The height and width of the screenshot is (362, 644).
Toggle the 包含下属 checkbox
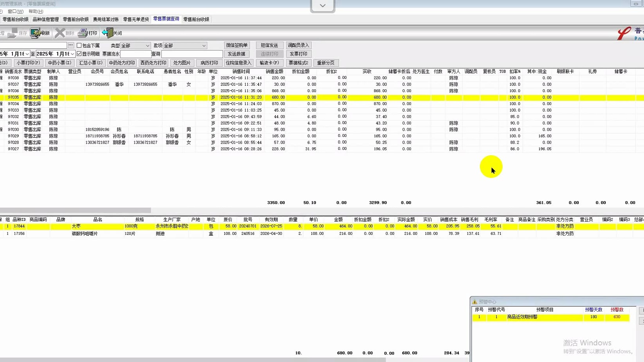[79, 46]
